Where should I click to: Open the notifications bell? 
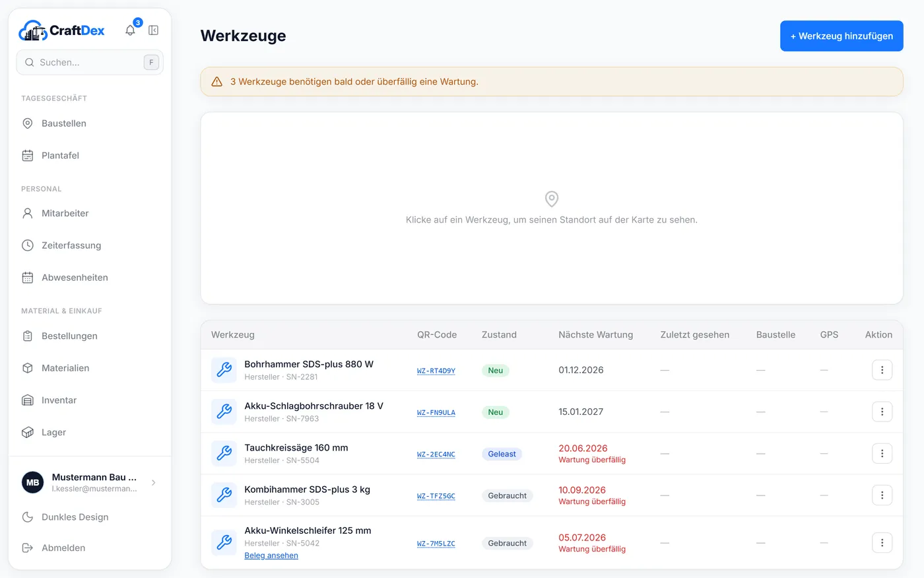tap(131, 30)
